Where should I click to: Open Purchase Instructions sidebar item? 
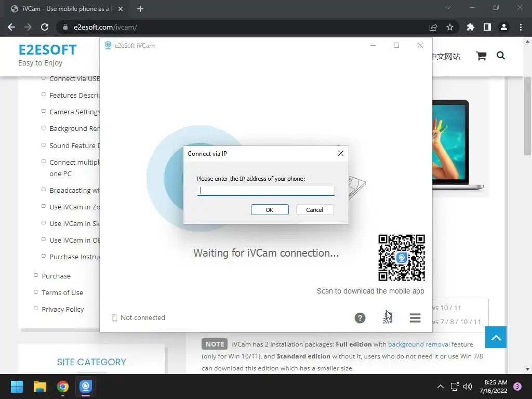coord(74,257)
